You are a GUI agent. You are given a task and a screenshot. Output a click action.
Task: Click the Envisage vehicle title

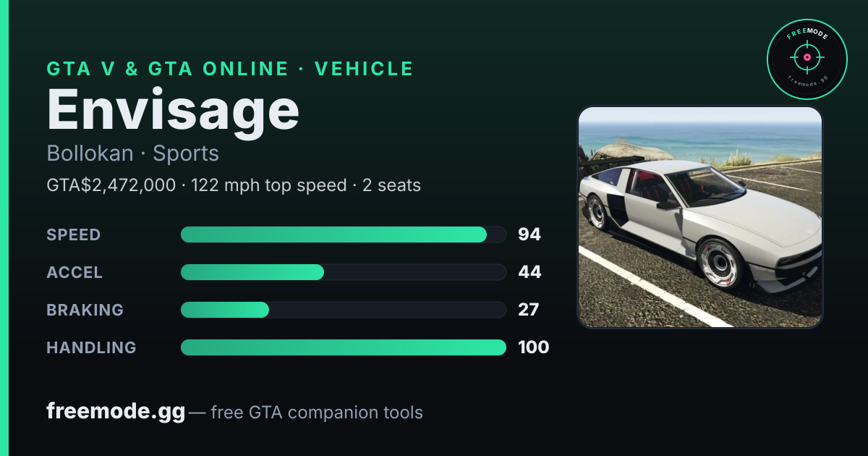(173, 110)
